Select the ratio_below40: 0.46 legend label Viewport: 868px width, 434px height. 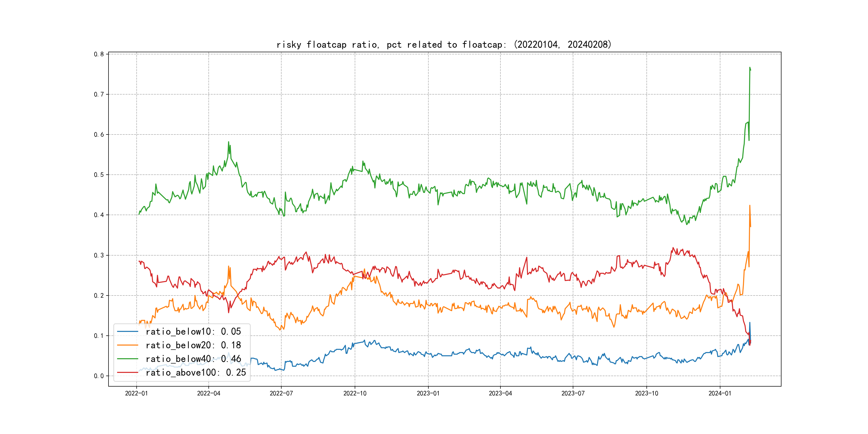click(x=193, y=359)
